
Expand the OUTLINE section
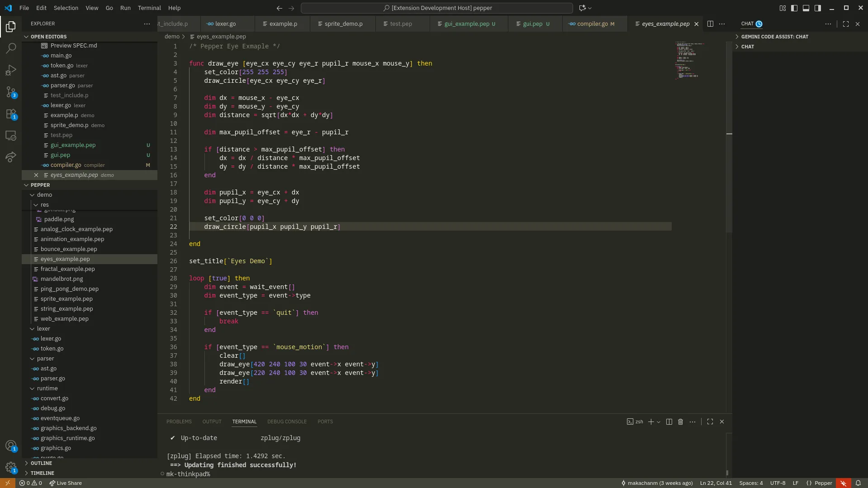click(41, 463)
